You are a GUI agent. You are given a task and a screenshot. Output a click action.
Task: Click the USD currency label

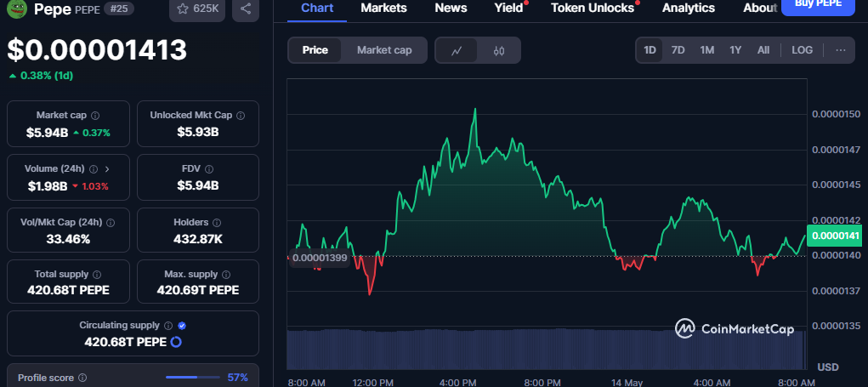pyautogui.click(x=828, y=367)
